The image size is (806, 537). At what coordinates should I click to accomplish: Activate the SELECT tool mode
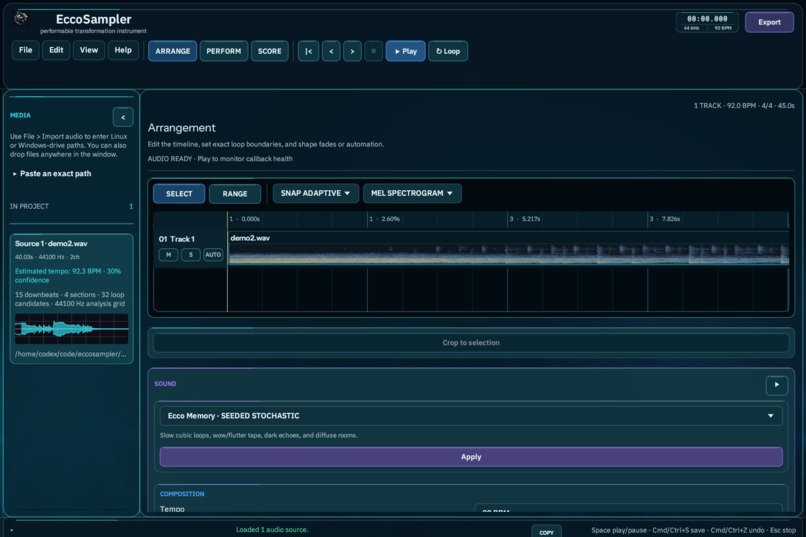179,194
